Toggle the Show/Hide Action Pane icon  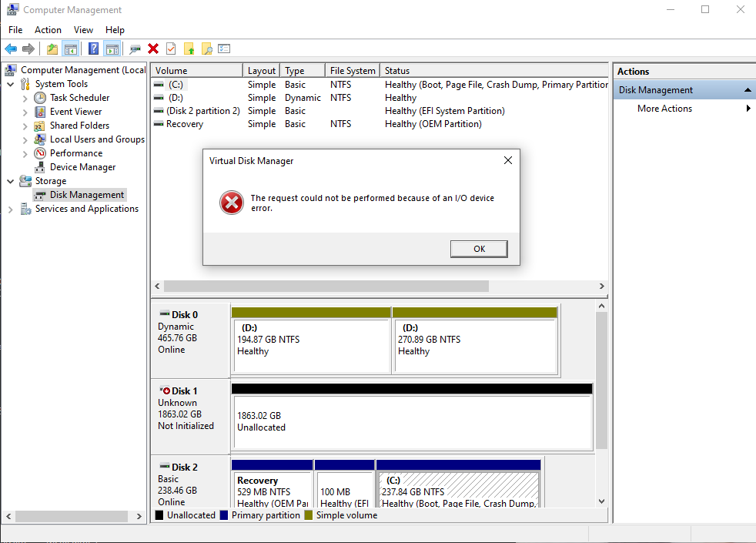click(112, 49)
